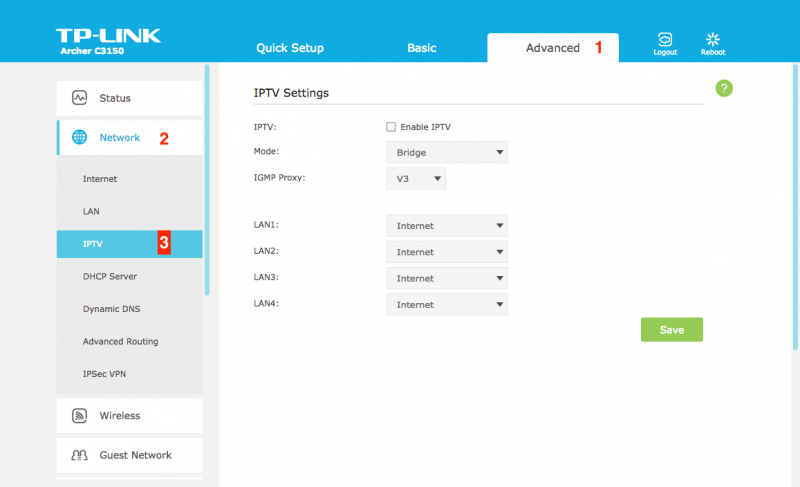
Task: Click the Status monitor icon
Action: coord(80,97)
